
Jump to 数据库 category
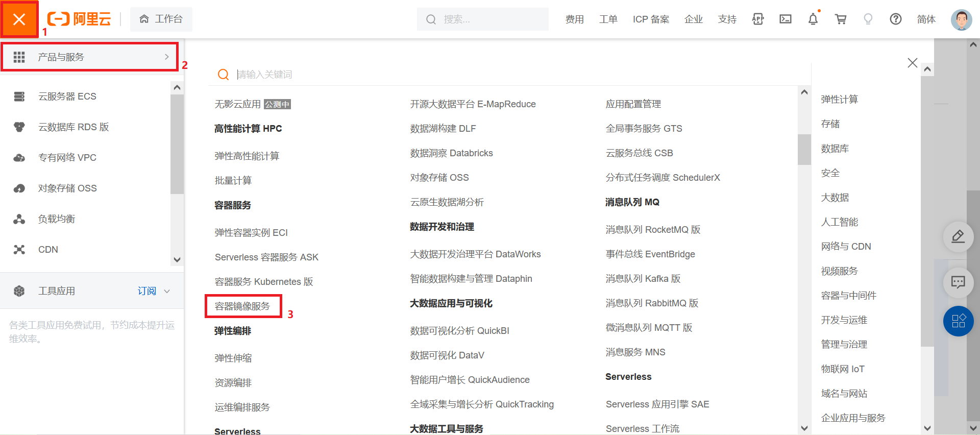835,149
